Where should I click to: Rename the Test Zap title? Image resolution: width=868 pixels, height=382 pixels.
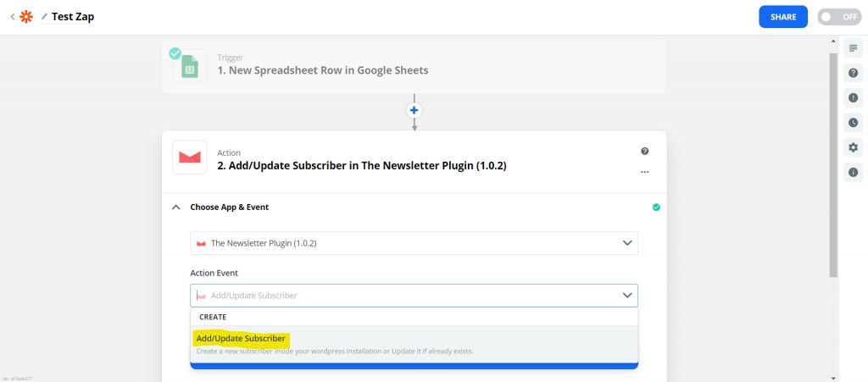pyautogui.click(x=73, y=17)
